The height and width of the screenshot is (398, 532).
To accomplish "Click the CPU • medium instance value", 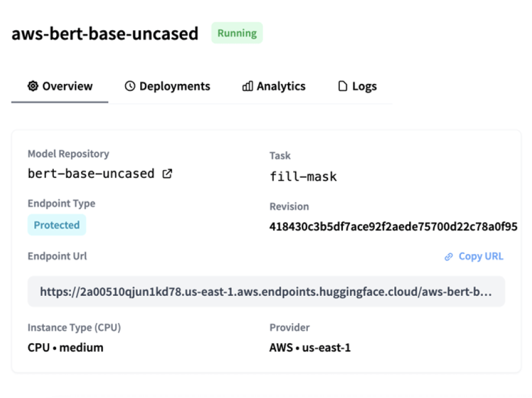I will pos(66,347).
